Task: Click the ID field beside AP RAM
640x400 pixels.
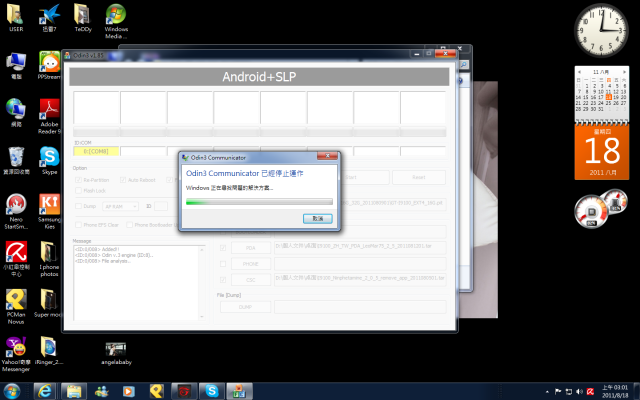Action: click(x=161, y=207)
